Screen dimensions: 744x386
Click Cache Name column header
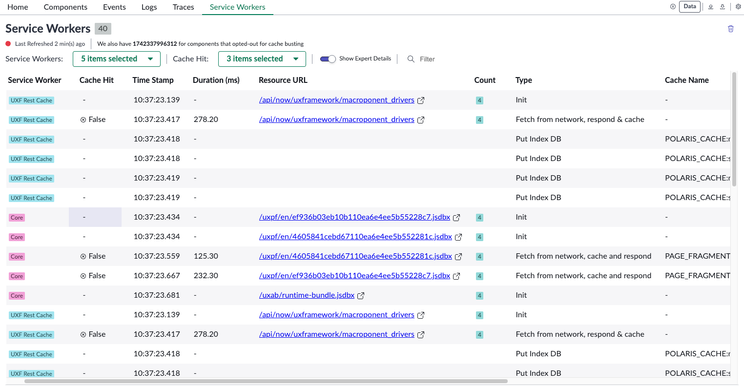[687, 80]
